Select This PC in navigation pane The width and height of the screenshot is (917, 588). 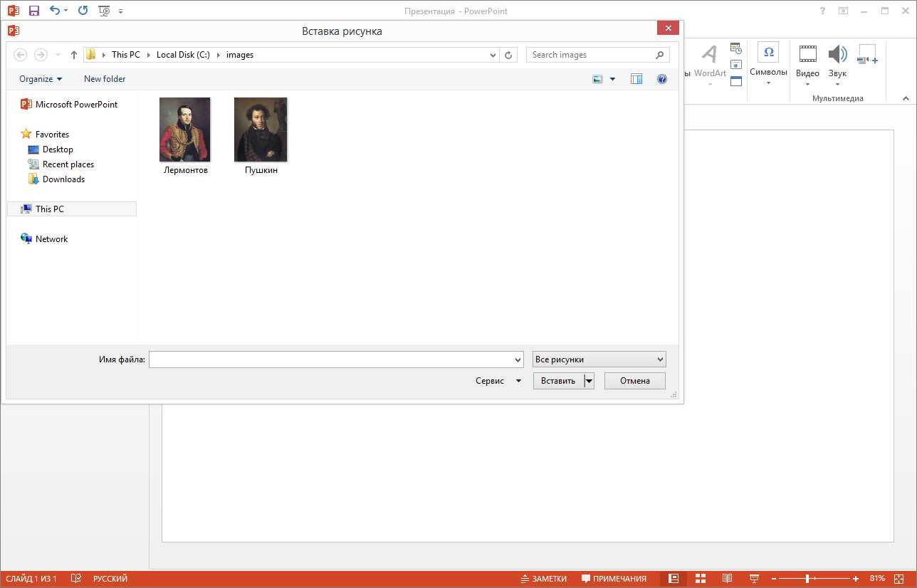(x=50, y=209)
